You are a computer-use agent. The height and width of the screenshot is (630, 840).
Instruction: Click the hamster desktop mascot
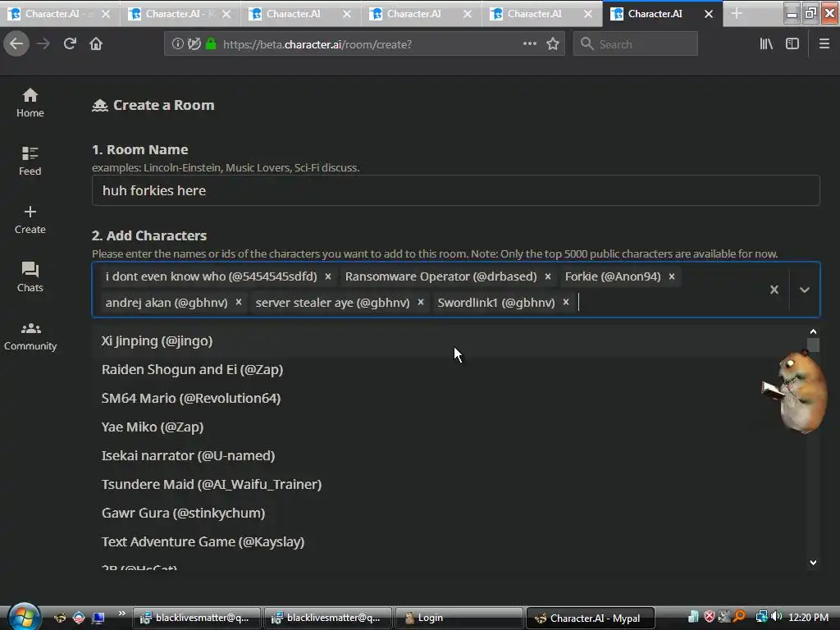point(795,390)
